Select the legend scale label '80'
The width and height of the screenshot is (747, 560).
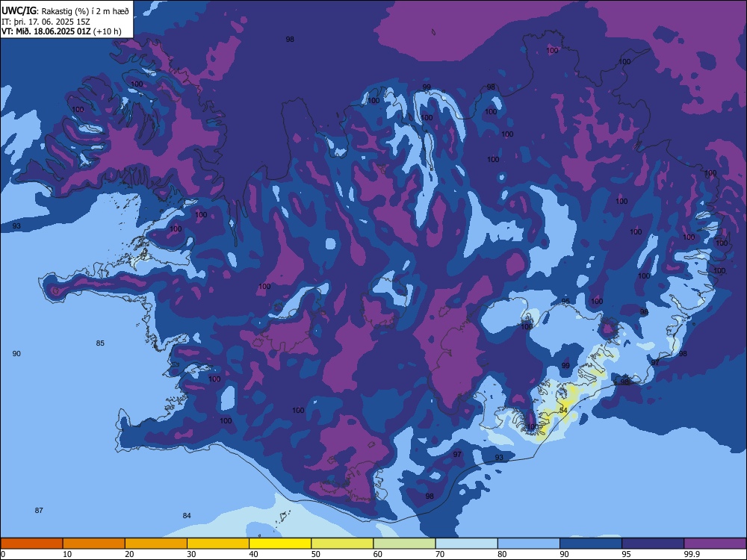point(503,554)
